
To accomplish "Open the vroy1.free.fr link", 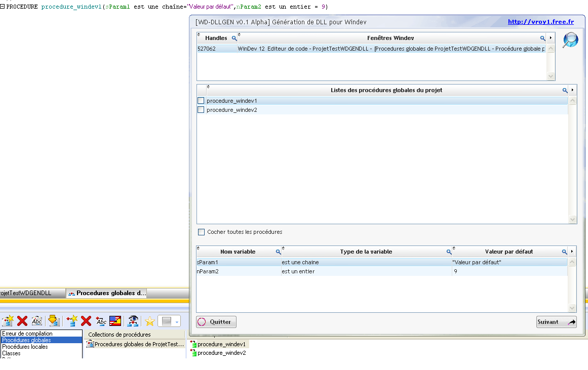I will (540, 22).
